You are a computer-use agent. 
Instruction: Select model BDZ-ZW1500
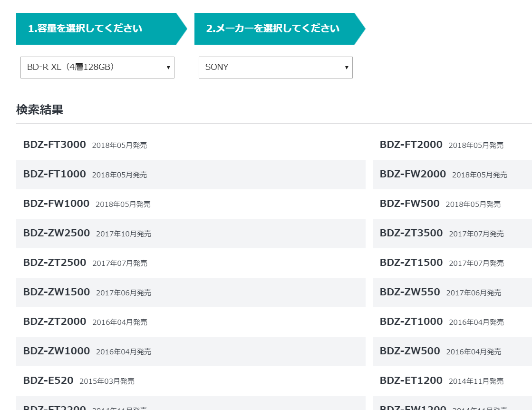point(57,292)
